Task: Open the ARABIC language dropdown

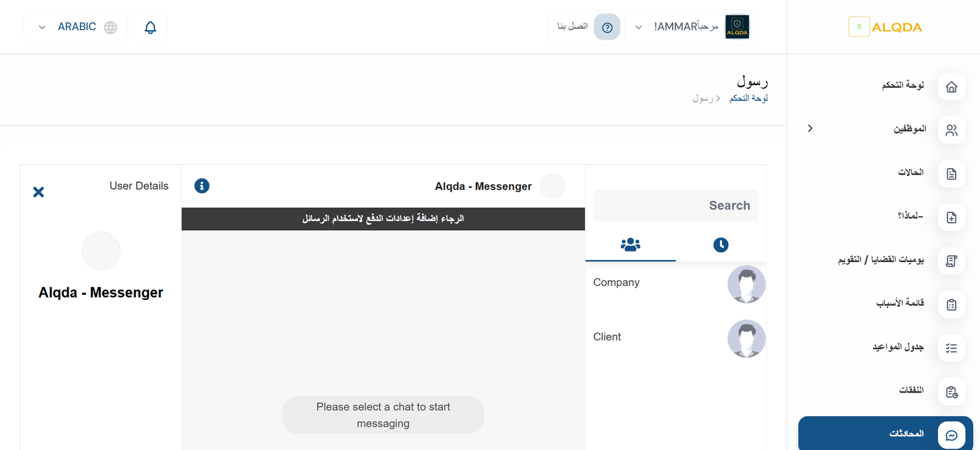Action: 75,27
